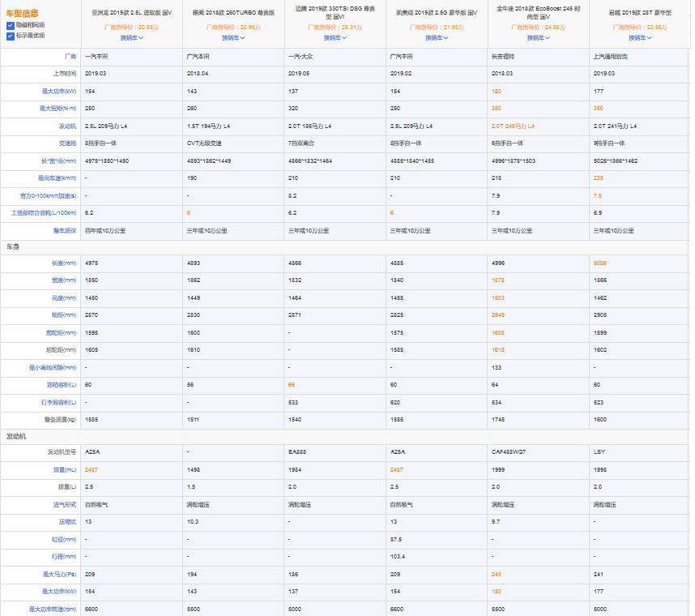Click the 车身 section header
The width and height of the screenshot is (695, 616).
tap(13, 247)
